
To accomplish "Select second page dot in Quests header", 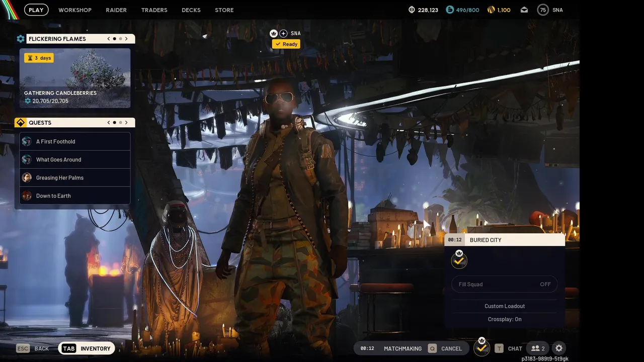I will 121,123.
